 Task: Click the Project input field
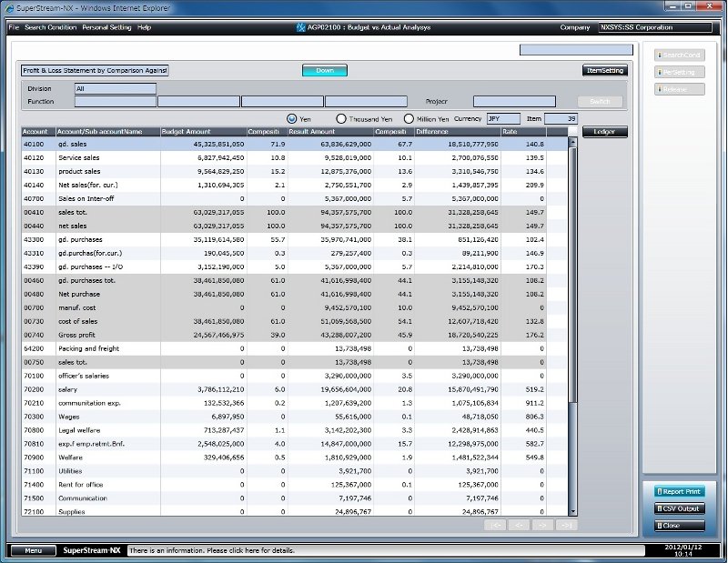(514, 102)
